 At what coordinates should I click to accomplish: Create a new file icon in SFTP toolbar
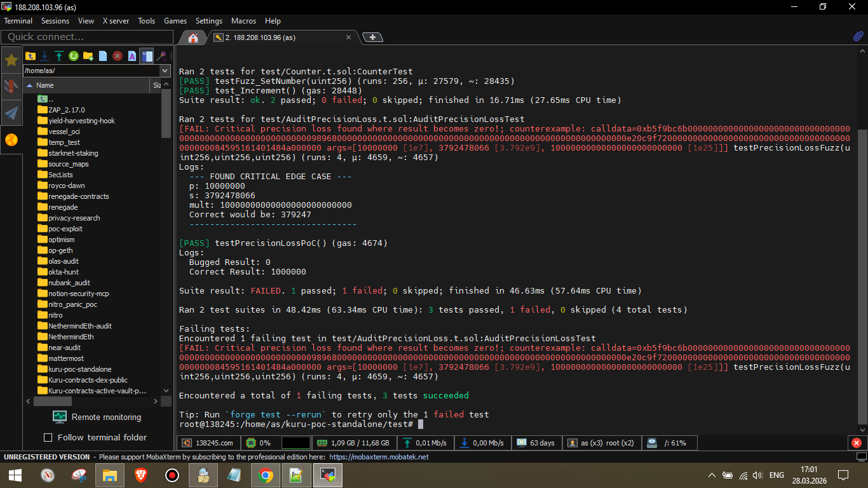[103, 56]
